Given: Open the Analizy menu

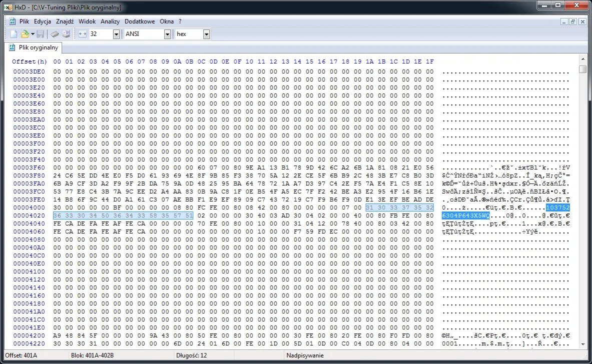Looking at the screenshot, I should (x=110, y=21).
